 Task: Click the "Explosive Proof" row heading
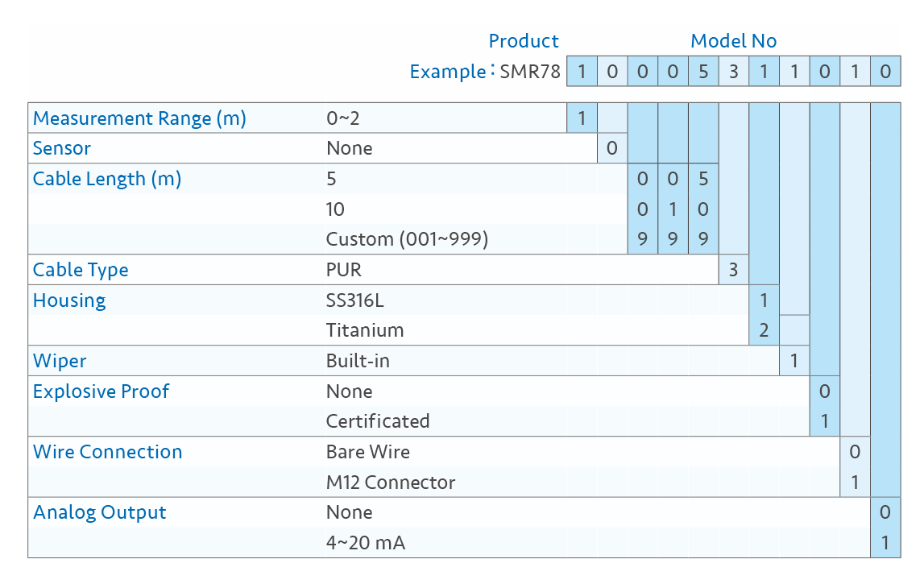coord(101,391)
